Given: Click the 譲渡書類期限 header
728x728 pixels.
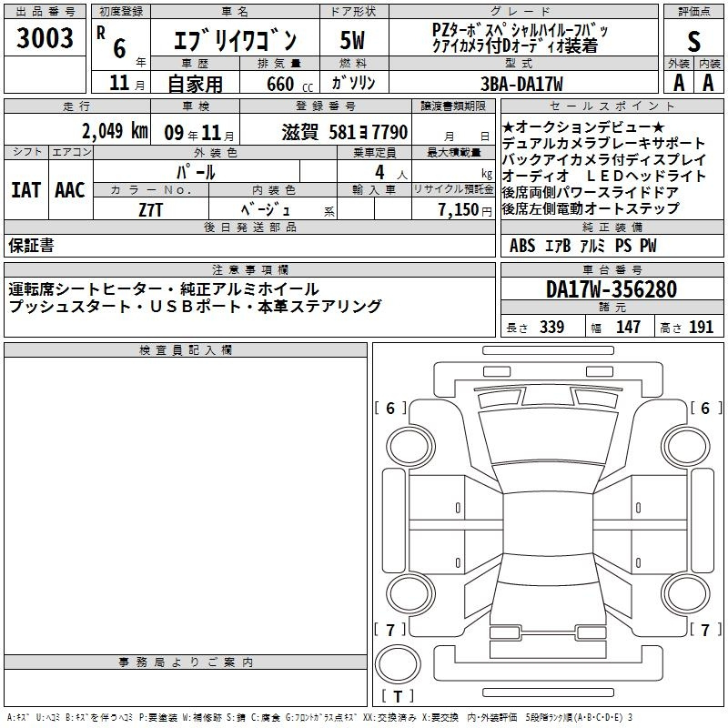Looking at the screenshot, I should coord(453,106).
